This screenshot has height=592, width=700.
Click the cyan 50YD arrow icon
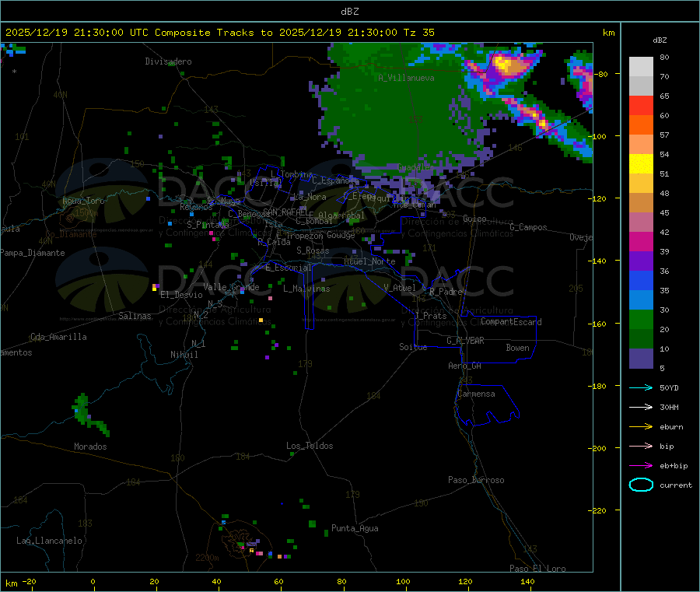click(x=641, y=387)
